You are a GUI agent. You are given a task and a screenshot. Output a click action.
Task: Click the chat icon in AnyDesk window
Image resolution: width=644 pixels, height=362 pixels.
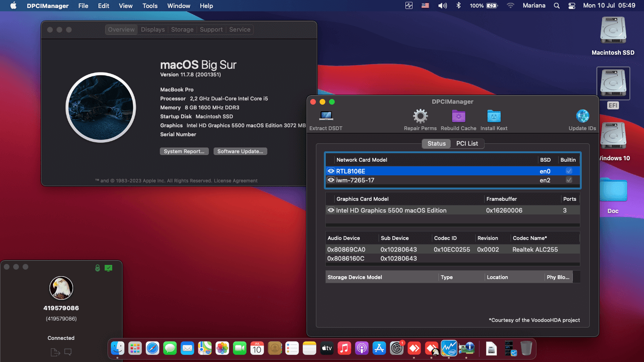tap(68, 352)
